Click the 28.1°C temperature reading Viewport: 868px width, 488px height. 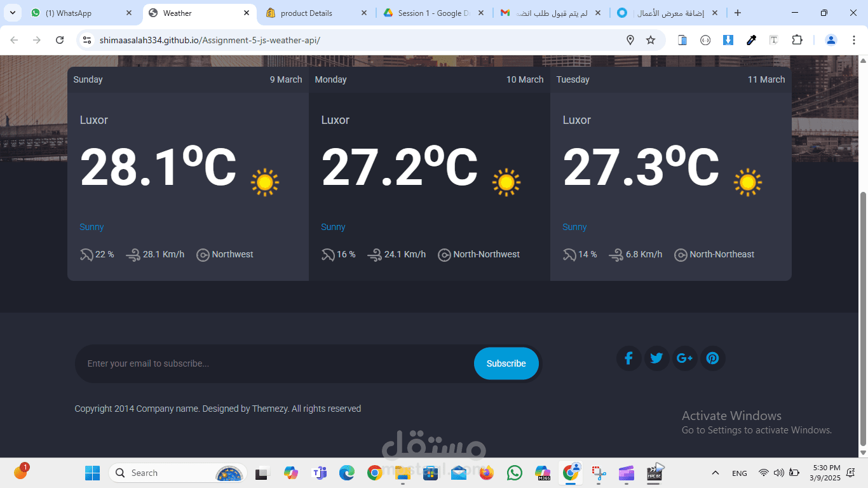pyautogui.click(x=158, y=167)
